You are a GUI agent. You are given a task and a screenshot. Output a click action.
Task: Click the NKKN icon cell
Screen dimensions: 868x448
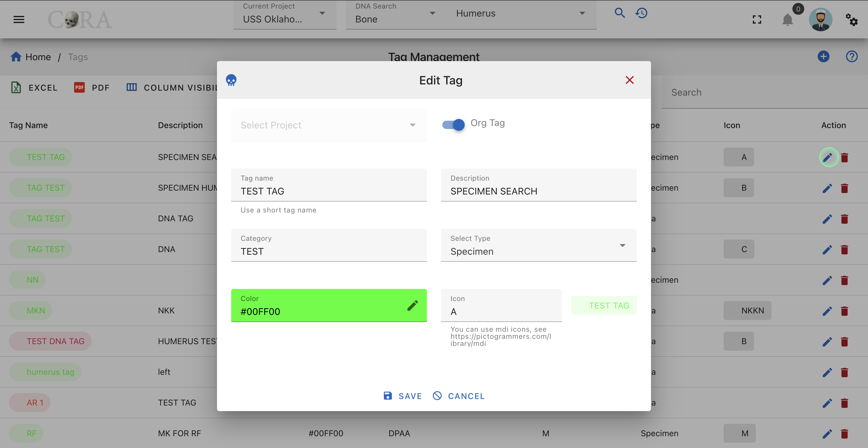pos(747,310)
